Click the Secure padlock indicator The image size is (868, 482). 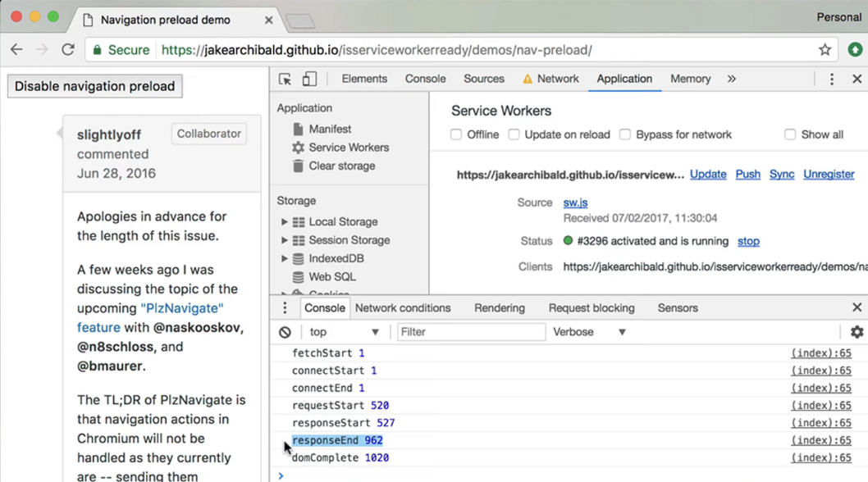pos(121,50)
